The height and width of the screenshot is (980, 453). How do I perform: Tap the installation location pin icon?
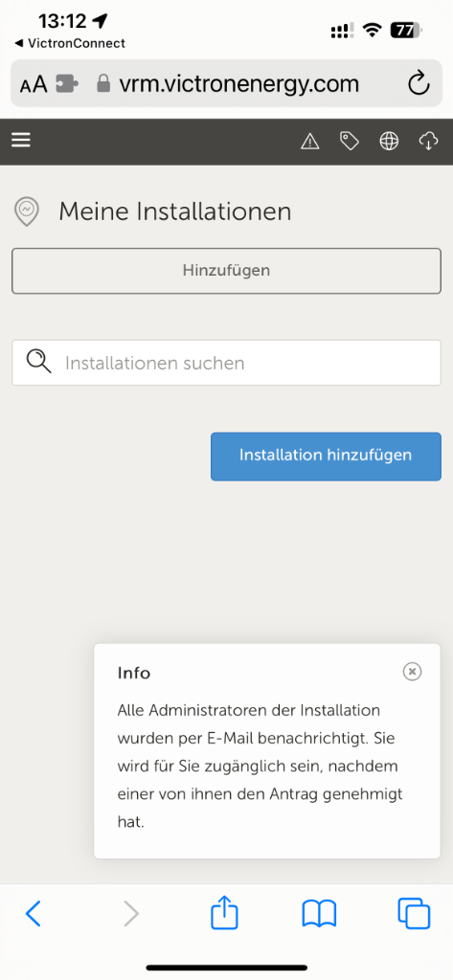coord(26,212)
